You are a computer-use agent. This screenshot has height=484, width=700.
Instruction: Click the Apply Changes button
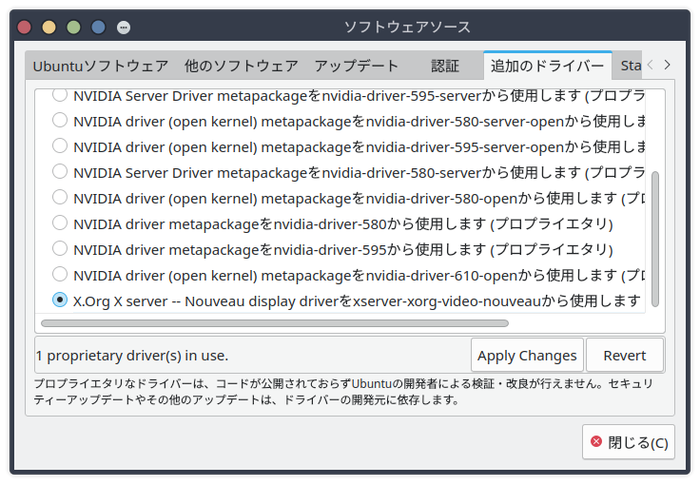[527, 355]
